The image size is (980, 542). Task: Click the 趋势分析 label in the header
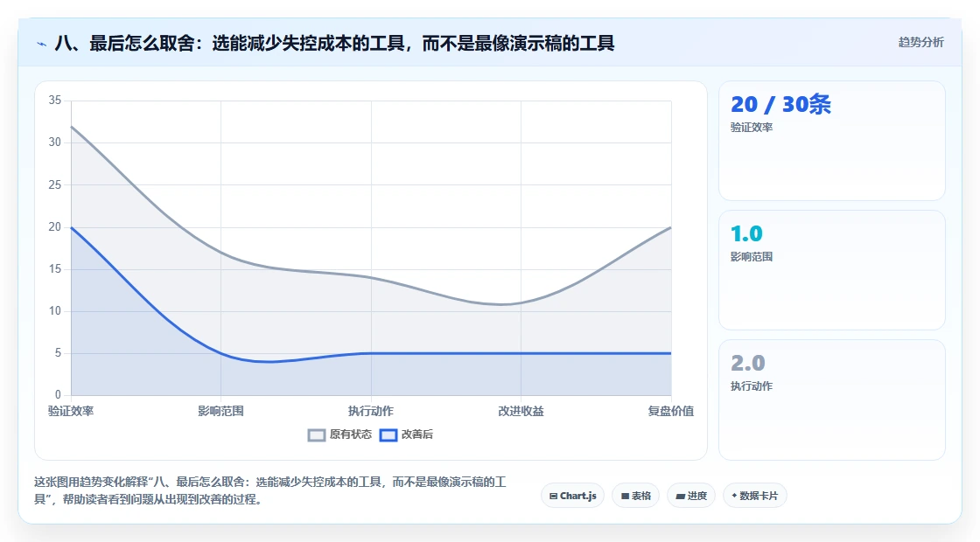[x=920, y=43]
